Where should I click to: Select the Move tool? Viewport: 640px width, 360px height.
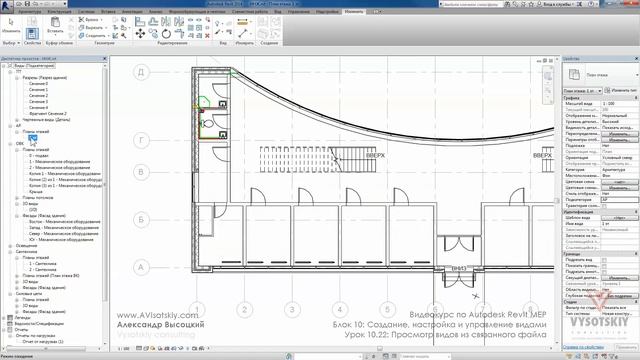coord(140,33)
